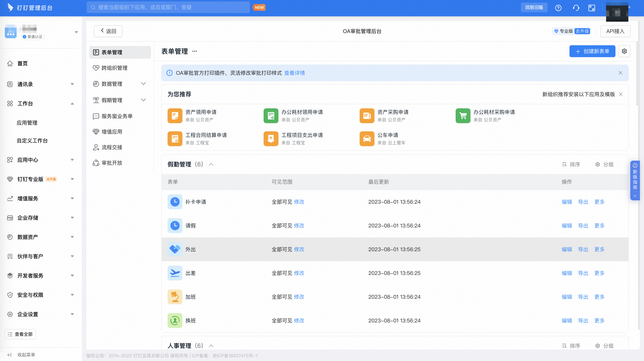Click the customer service headset icon
The image size is (644, 361).
[576, 8]
